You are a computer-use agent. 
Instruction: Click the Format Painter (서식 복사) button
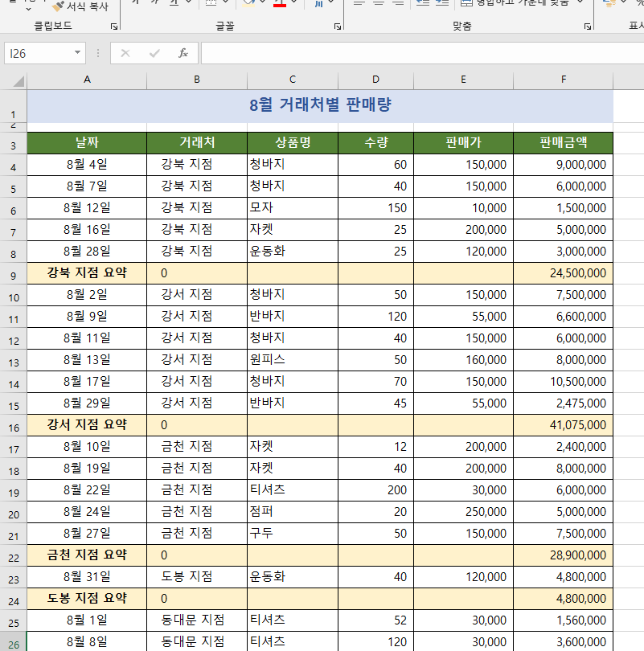pos(80,6)
